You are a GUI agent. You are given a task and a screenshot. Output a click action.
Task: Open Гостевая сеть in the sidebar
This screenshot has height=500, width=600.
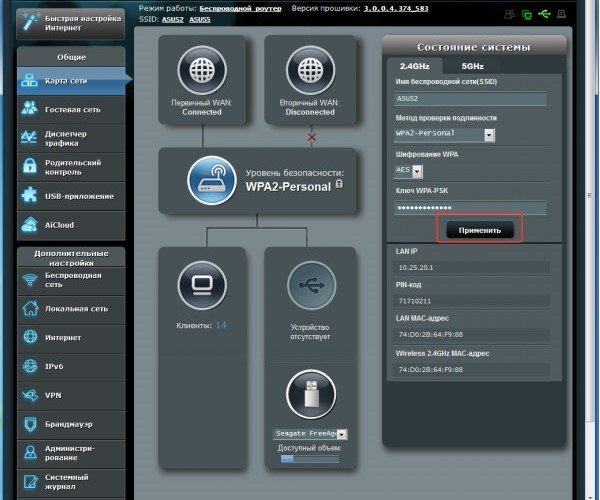[72, 108]
